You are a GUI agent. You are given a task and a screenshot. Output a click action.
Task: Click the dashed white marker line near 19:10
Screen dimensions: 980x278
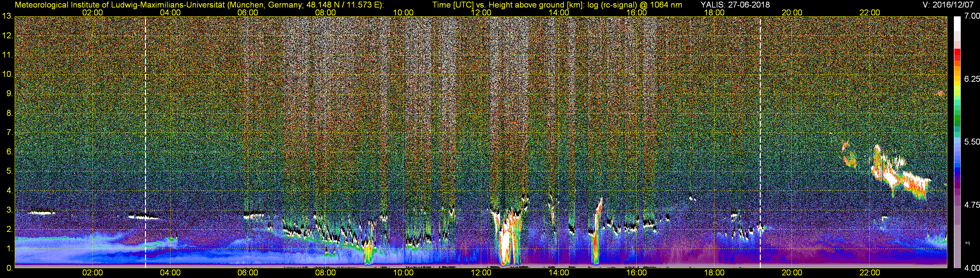[x=760, y=142]
